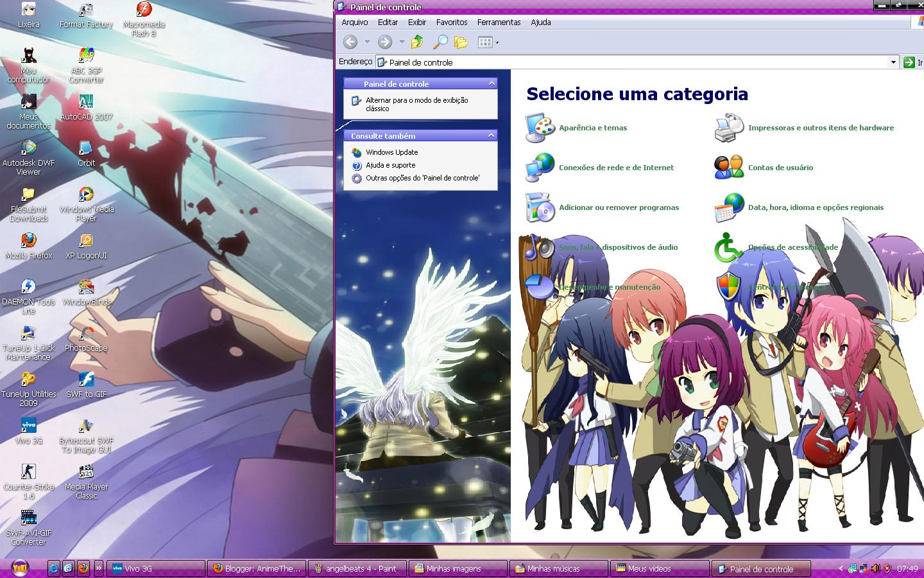Open the Forward button history dropdown arrow
924x578 pixels.
(x=402, y=42)
